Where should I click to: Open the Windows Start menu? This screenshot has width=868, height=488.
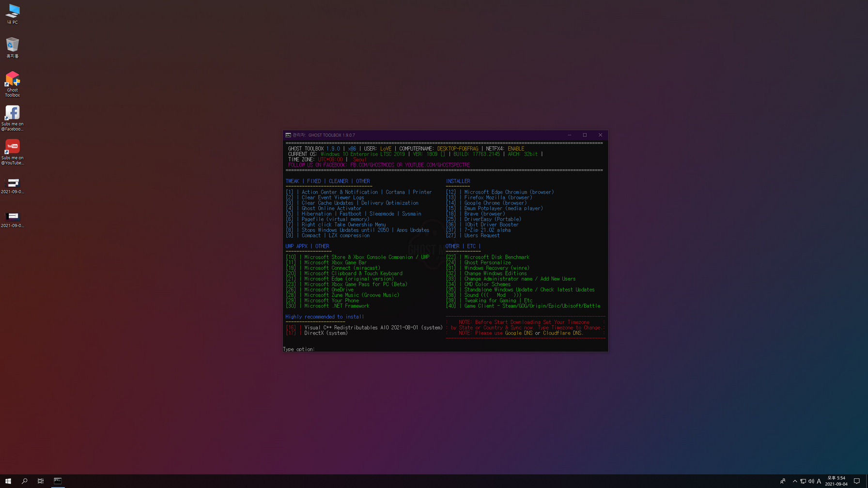tap(8, 481)
